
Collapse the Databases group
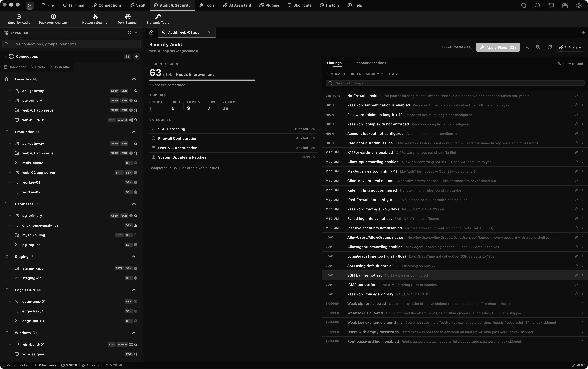(134, 204)
